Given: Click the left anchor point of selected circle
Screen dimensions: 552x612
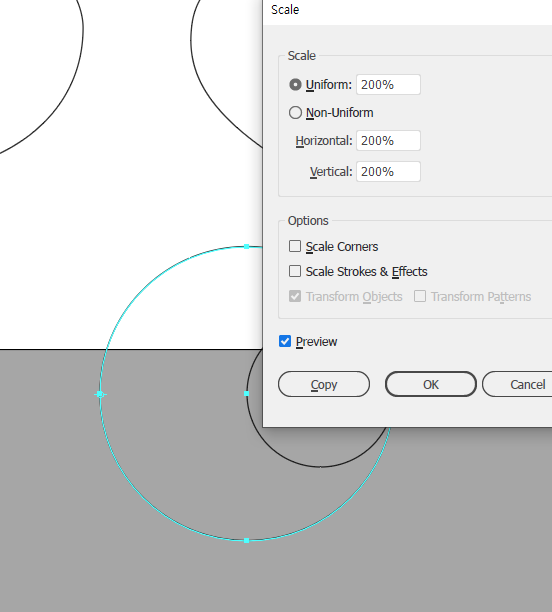Looking at the screenshot, I should click(100, 395).
